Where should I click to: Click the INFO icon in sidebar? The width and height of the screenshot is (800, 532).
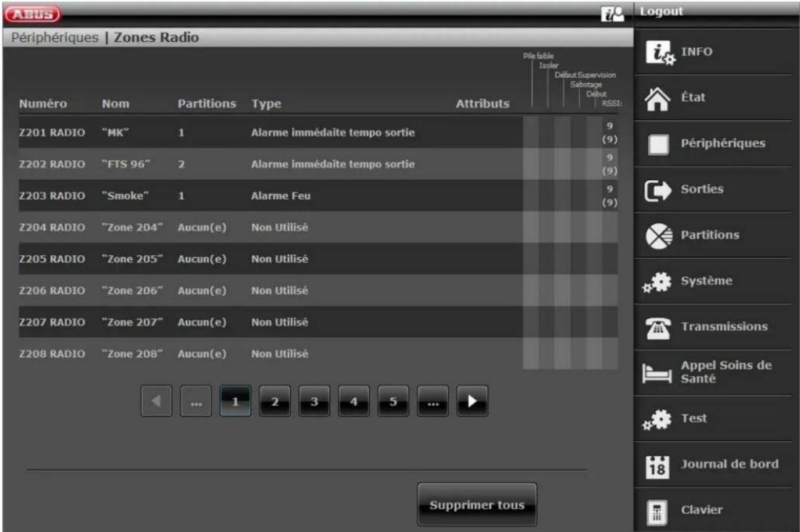point(659,52)
